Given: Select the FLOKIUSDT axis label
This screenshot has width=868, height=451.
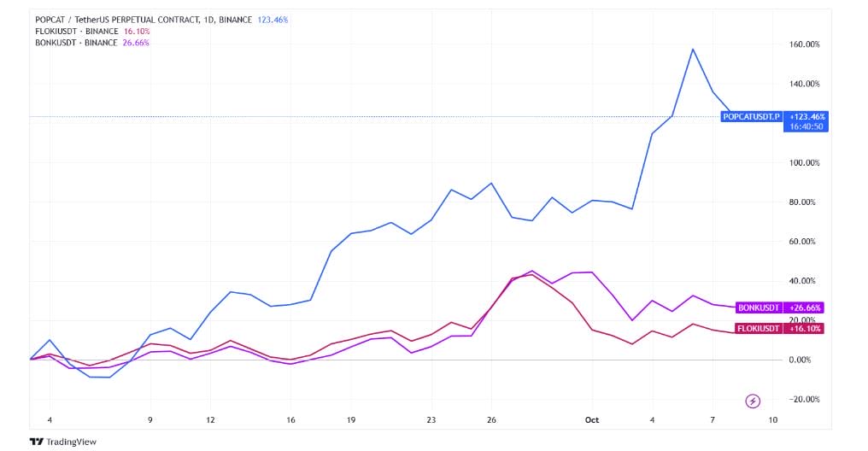Looking at the screenshot, I should 757,328.
